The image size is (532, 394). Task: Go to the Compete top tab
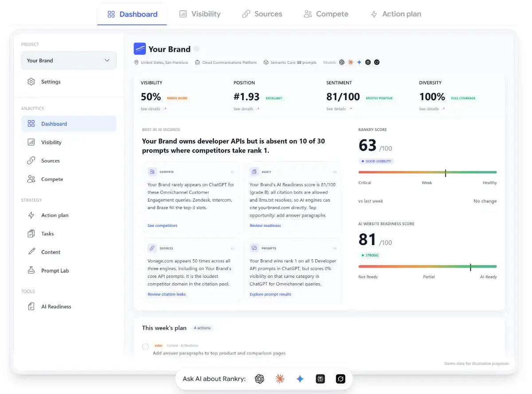click(326, 14)
